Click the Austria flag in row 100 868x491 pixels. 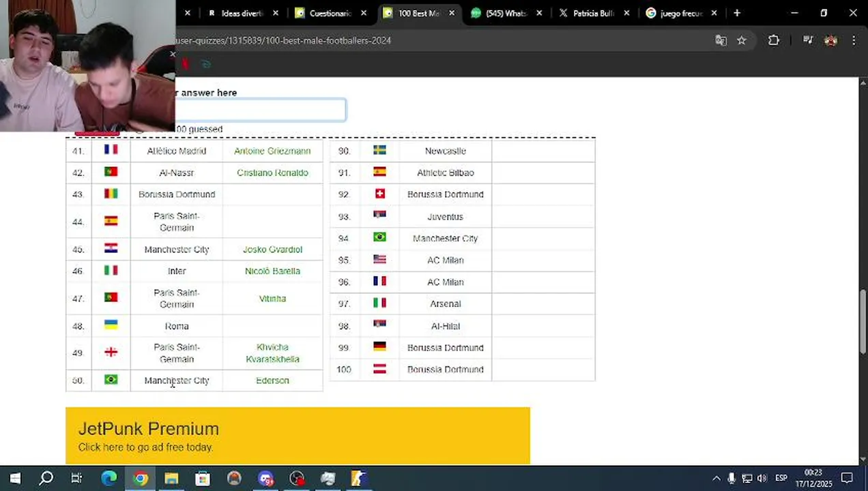[x=379, y=368]
